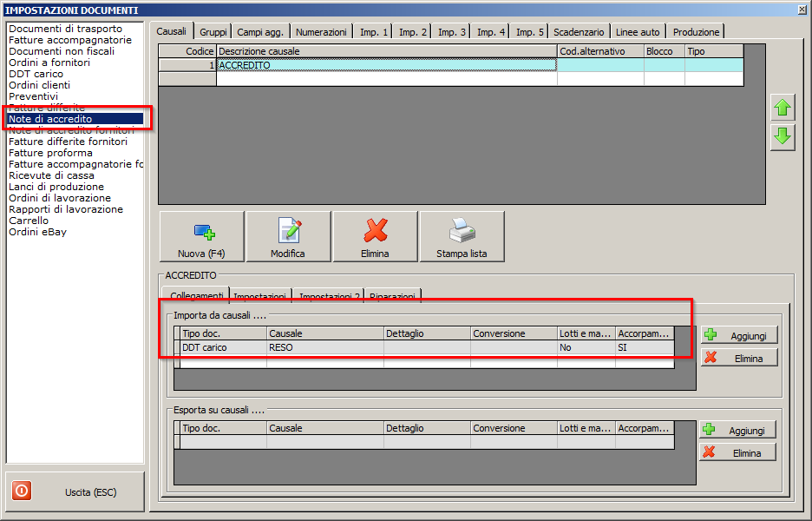Click the SI cell under Accorpam…
Screen dimensions: 812x521
click(645, 347)
